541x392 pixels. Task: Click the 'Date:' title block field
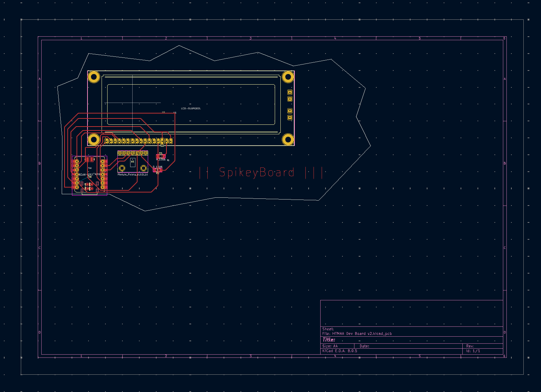tap(364, 346)
